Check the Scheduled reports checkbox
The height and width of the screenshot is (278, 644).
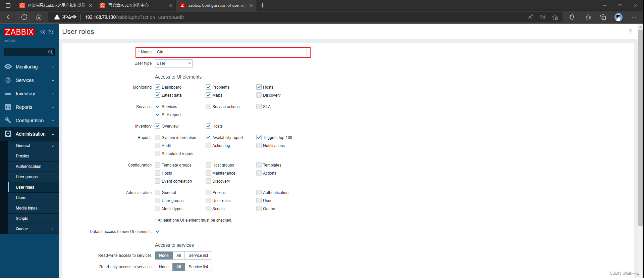pyautogui.click(x=158, y=153)
